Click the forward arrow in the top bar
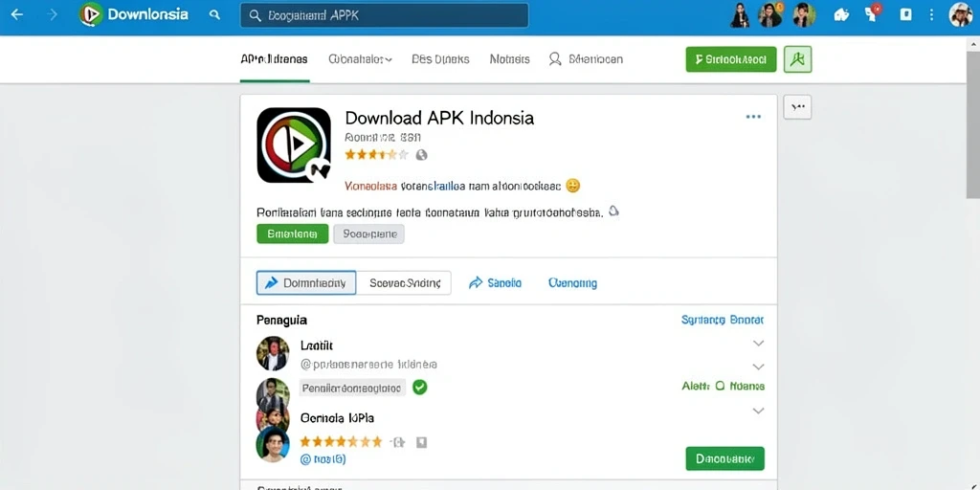The height and width of the screenshot is (490, 980). pyautogui.click(x=53, y=14)
